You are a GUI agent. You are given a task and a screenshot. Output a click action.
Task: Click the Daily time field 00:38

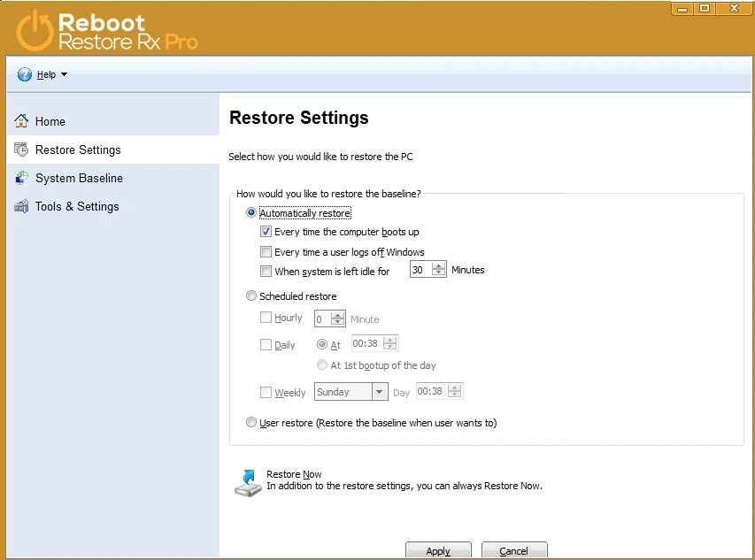[367, 343]
